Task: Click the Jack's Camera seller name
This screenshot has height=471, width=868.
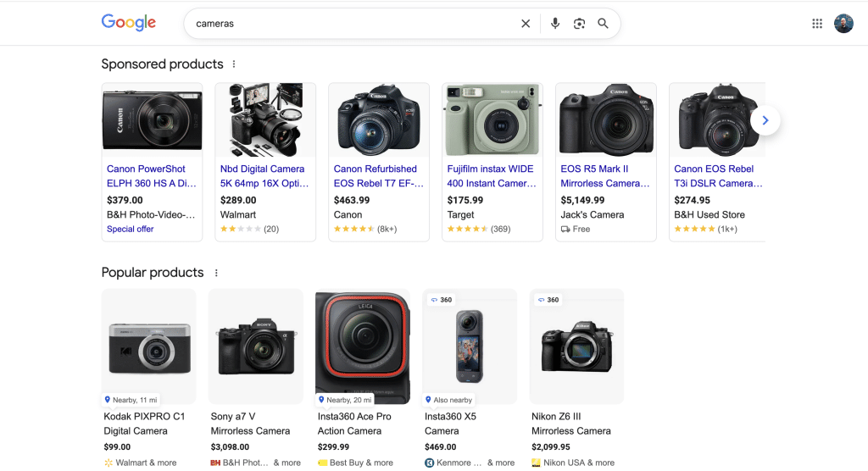Action: 593,214
